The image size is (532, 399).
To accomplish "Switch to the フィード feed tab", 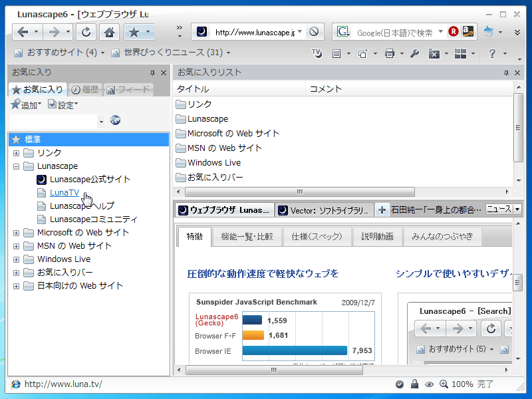I will tap(128, 90).
